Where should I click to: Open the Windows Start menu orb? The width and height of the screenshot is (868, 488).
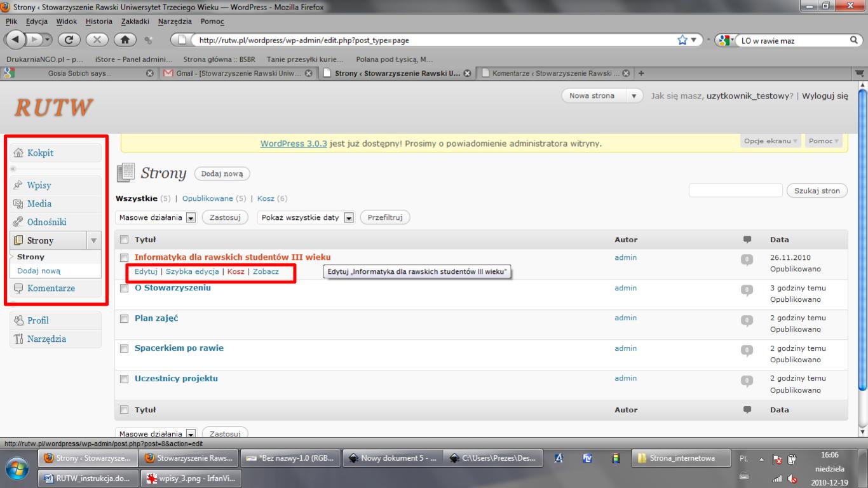(x=17, y=468)
